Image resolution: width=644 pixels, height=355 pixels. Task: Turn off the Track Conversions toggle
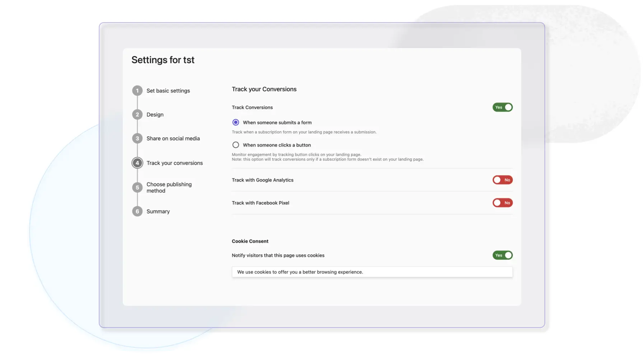[503, 107]
